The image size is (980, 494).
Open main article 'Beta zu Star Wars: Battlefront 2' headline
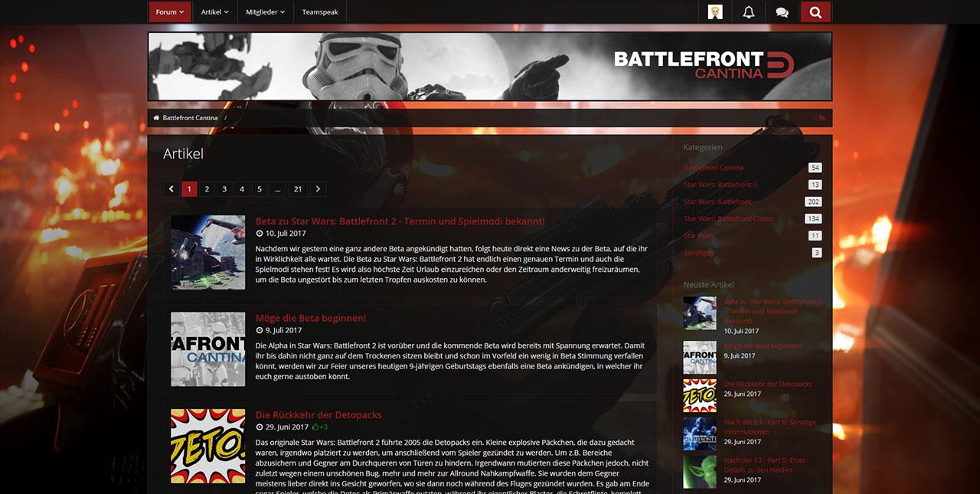[x=400, y=221]
